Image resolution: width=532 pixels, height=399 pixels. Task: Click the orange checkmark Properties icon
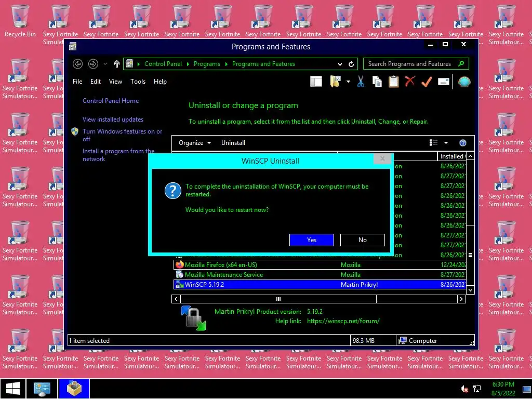(x=427, y=82)
